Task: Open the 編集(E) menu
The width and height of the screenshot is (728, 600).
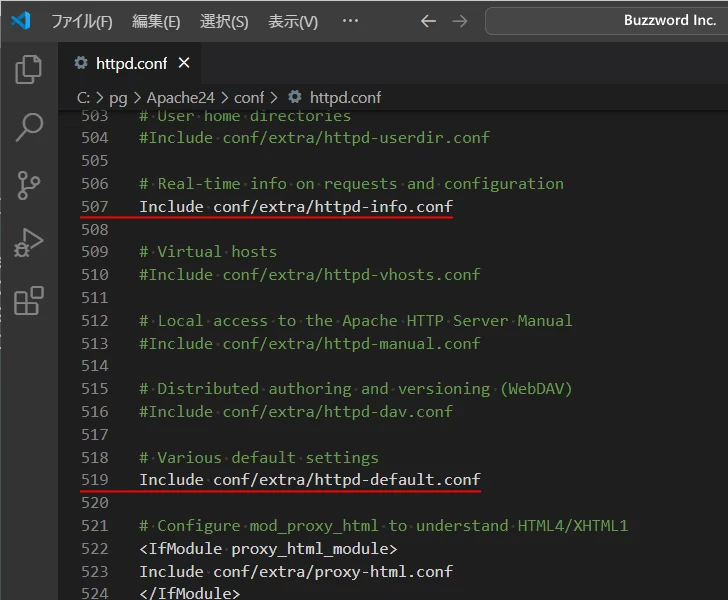Action: 156,21
